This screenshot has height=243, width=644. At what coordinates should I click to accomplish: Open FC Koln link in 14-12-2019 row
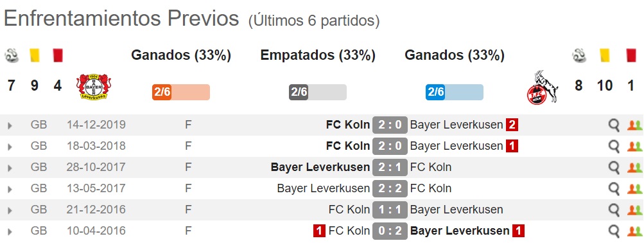tap(348, 125)
